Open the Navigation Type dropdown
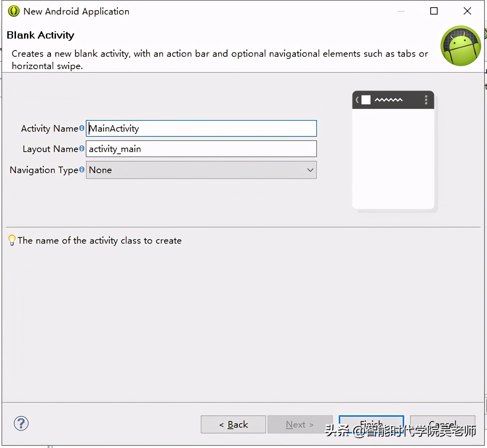The image size is (487, 448). (201, 170)
